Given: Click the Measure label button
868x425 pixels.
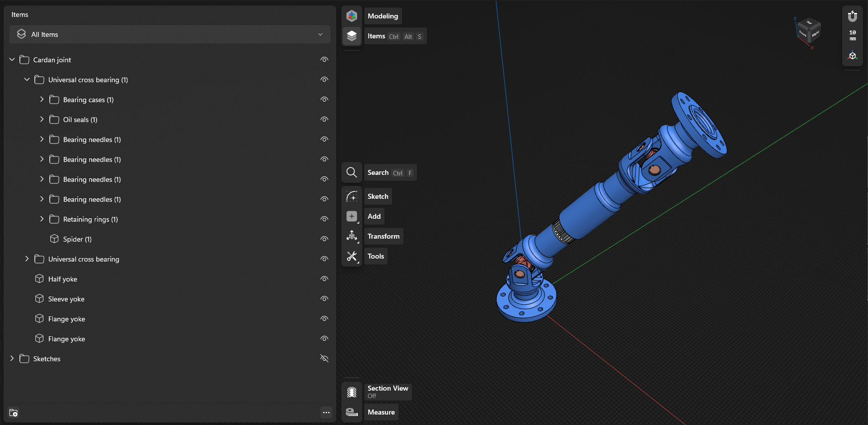Looking at the screenshot, I should 381,412.
